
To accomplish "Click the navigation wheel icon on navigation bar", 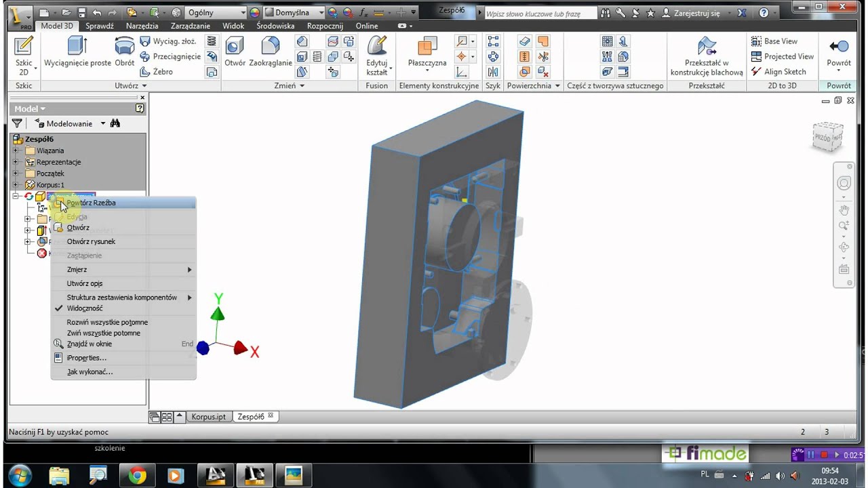I will click(844, 183).
